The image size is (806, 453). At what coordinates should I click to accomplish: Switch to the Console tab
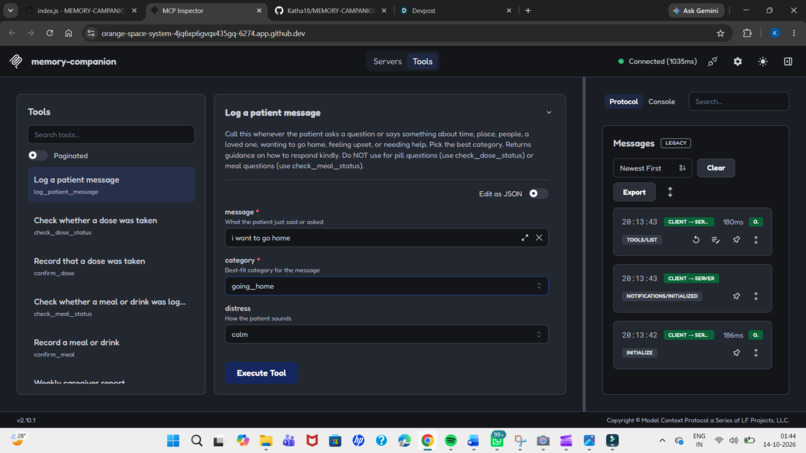(x=662, y=101)
